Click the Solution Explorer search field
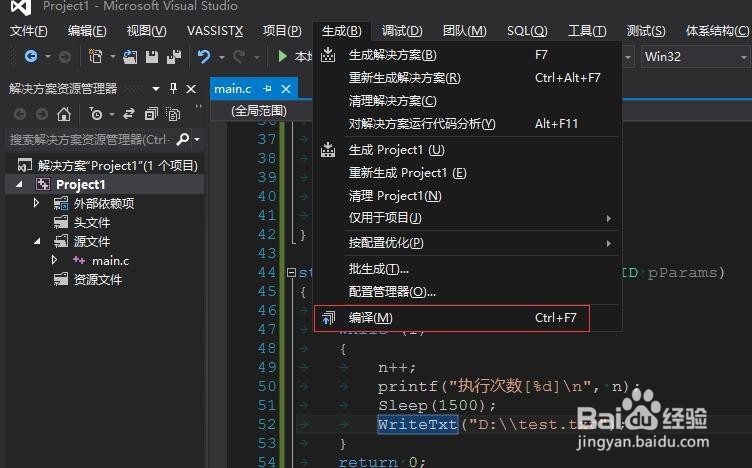 pyautogui.click(x=89, y=140)
